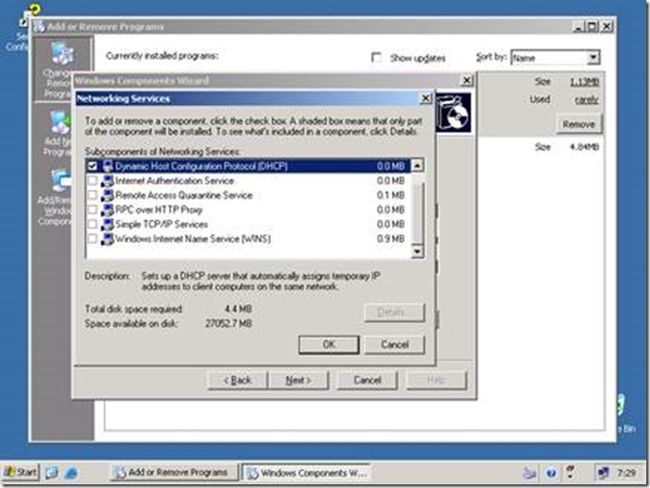Click the Back button in wizard
The height and width of the screenshot is (488, 650).
click(238, 380)
